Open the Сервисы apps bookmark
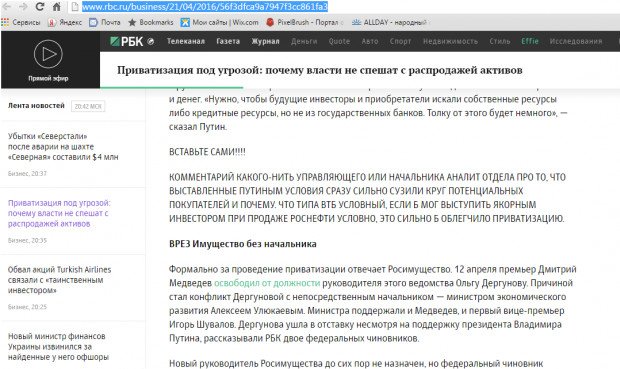Viewport: 620px width, 369px height. click(21, 23)
